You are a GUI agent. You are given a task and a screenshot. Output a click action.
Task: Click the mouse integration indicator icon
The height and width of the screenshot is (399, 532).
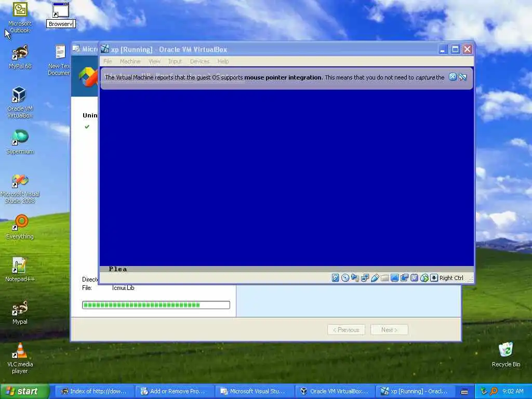click(424, 278)
